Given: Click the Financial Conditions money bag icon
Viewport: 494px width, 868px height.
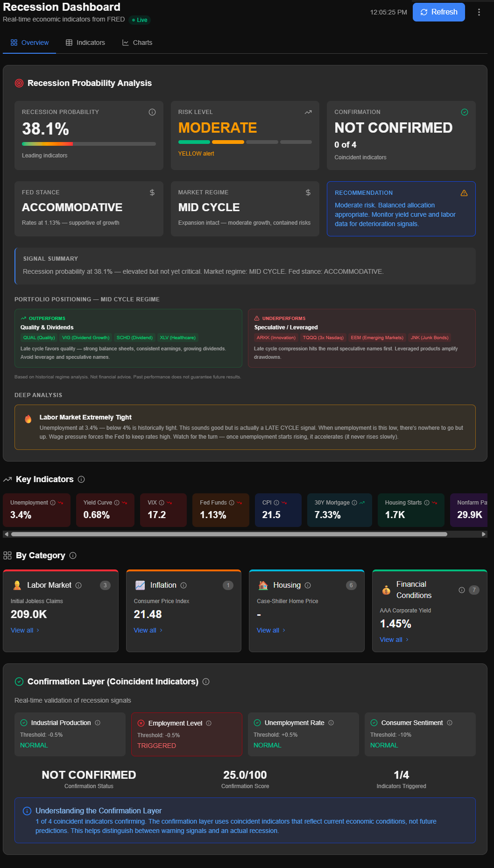Looking at the screenshot, I should pos(386,590).
